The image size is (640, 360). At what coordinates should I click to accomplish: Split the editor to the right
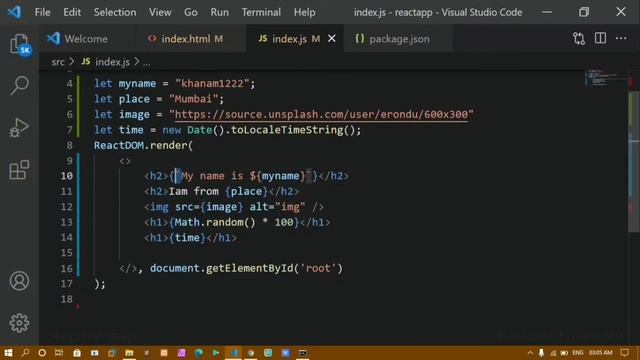coord(600,38)
